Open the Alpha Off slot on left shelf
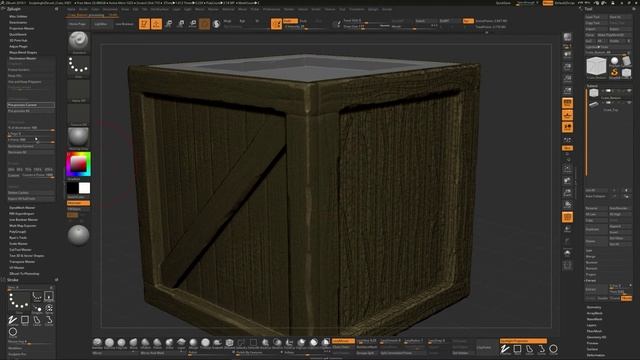This screenshot has width=640, height=360. point(78,91)
